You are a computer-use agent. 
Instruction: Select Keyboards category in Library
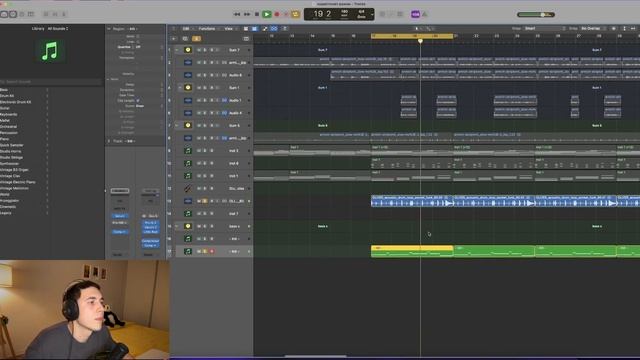coord(9,114)
